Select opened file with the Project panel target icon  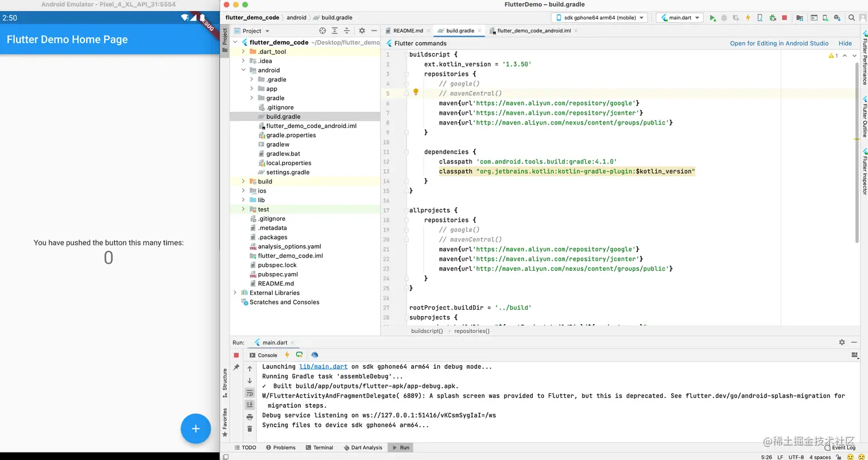coord(323,30)
